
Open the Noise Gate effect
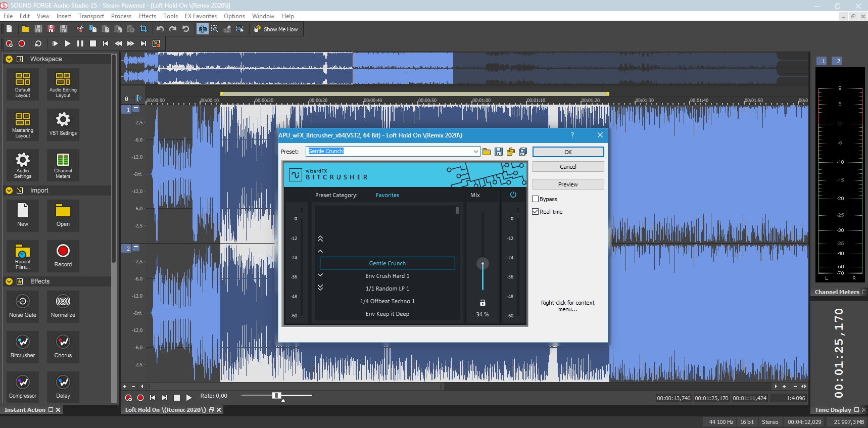23,306
